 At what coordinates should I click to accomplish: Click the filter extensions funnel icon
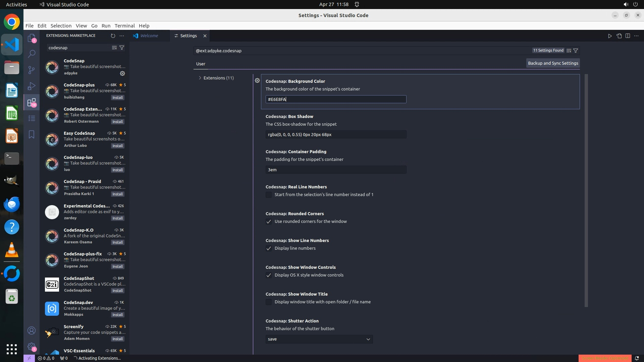coord(122,48)
